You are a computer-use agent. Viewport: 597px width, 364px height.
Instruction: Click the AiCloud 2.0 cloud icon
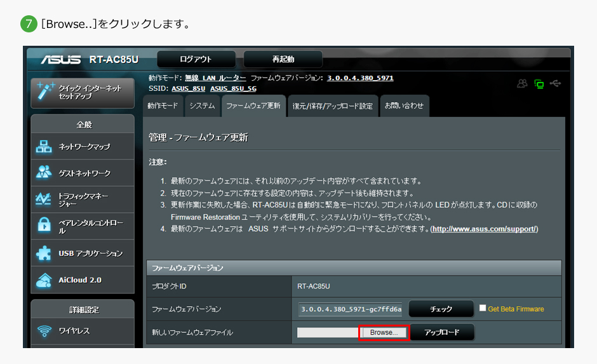pos(44,281)
